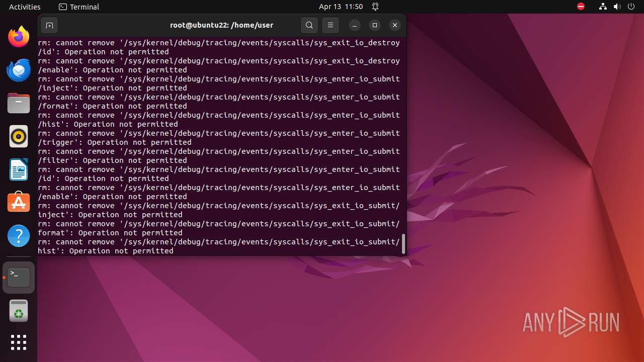This screenshot has height=362, width=644.
Task: Click "/filter': Operation not permitted" line
Action: pos(113,160)
